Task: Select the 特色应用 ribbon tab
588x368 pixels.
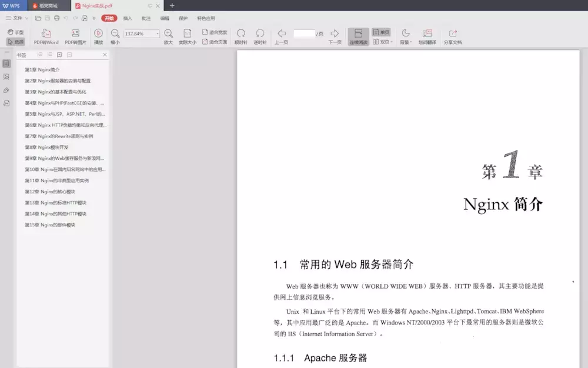Action: click(x=206, y=18)
